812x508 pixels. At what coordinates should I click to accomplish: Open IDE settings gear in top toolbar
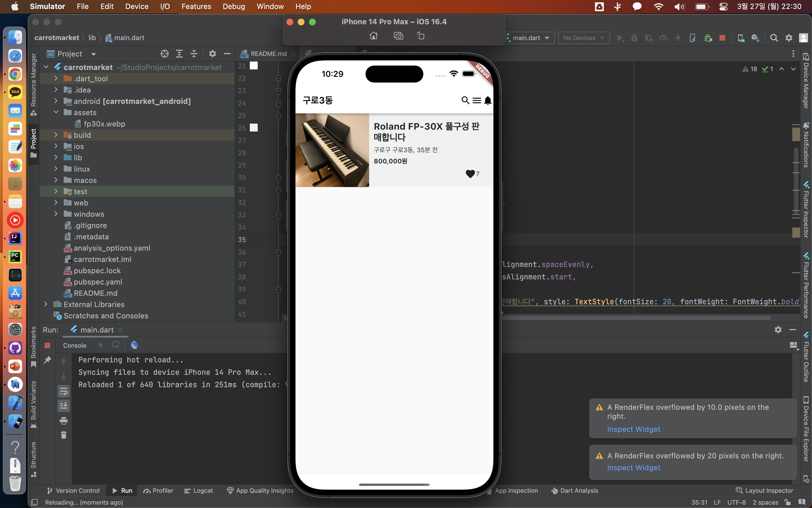click(x=789, y=38)
